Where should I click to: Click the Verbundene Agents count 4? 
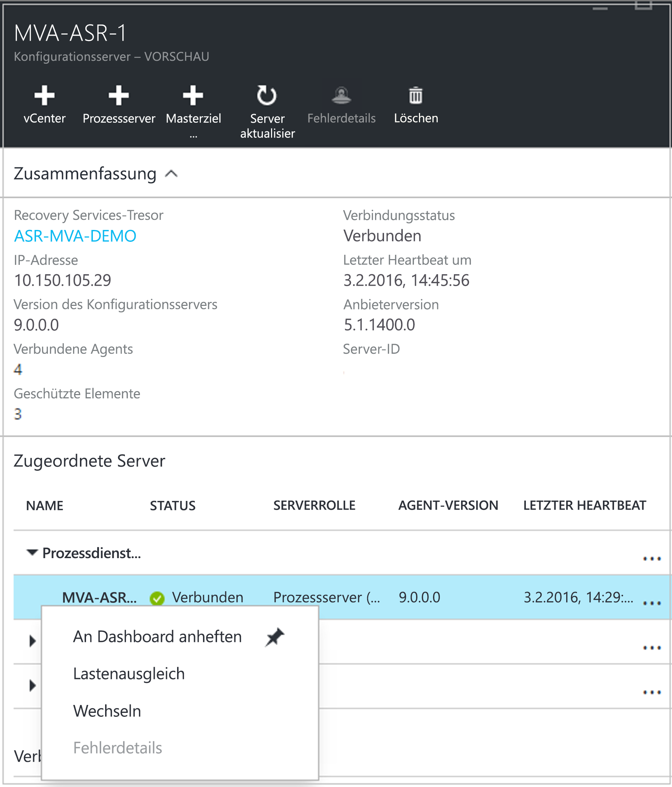pos(18,369)
